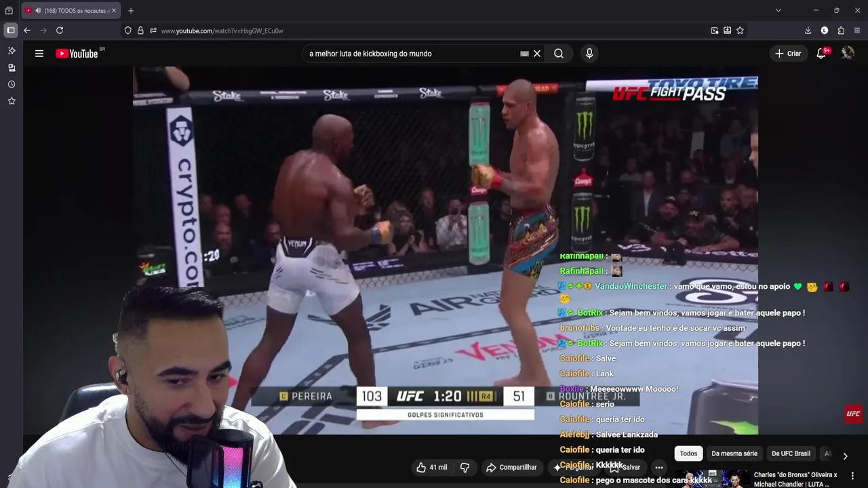
Task: Open the sidebar history clock icon
Action: (x=12, y=84)
